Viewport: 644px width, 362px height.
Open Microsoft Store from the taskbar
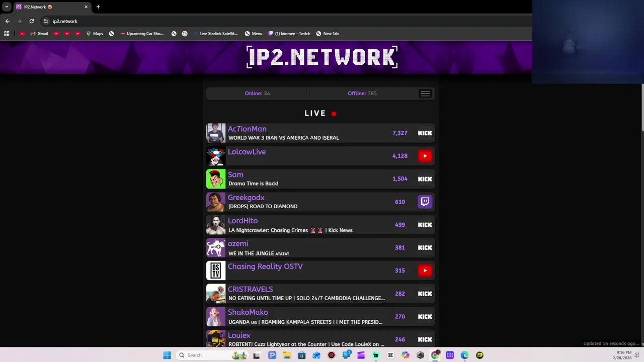pos(301,355)
